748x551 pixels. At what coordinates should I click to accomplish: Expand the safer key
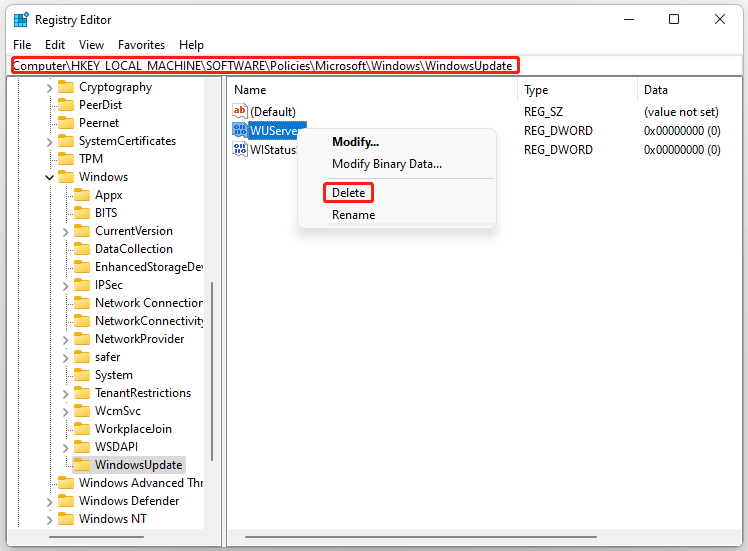(66, 358)
